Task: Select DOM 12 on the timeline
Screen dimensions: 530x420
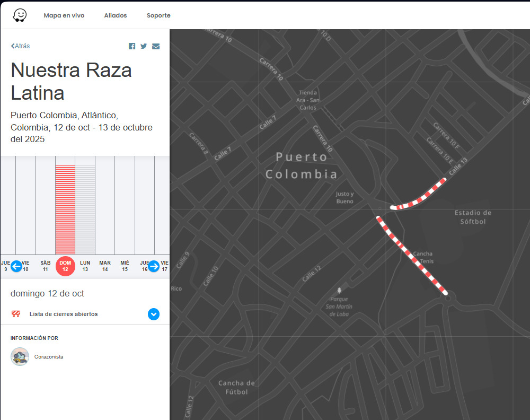Action: point(65,266)
